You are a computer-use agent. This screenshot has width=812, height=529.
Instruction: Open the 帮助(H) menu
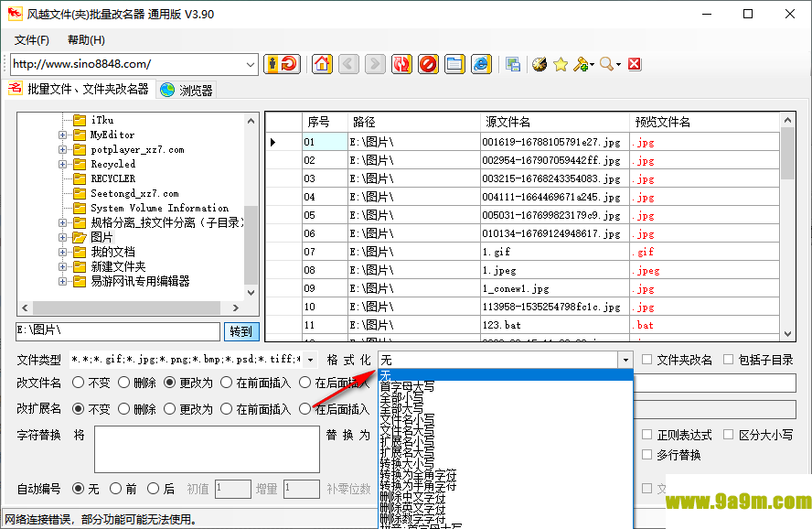86,40
